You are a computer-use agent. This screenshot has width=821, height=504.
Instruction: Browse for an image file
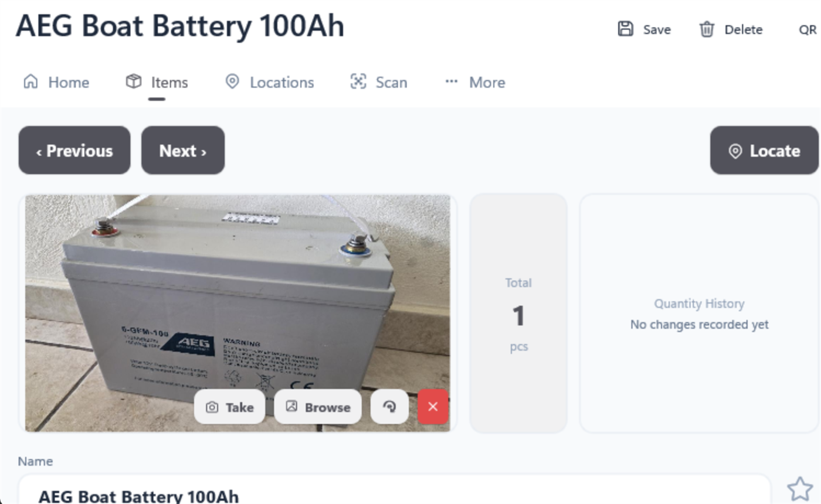point(318,407)
